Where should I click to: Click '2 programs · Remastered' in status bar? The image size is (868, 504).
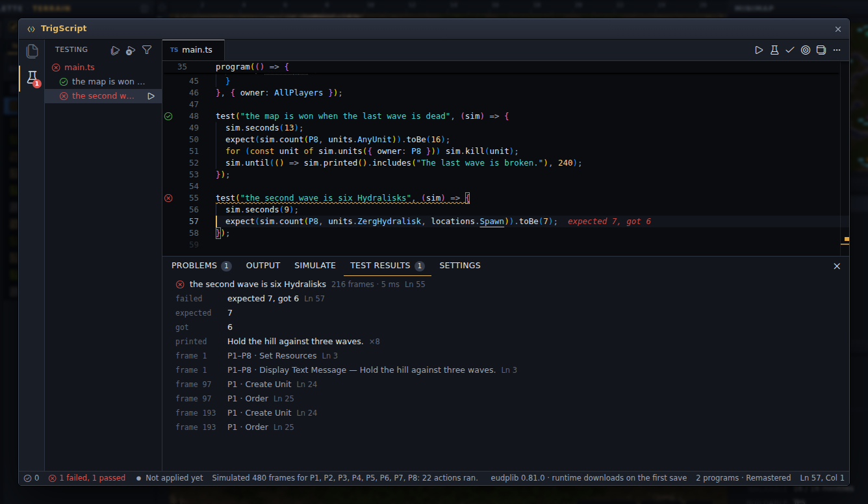pyautogui.click(x=743, y=478)
